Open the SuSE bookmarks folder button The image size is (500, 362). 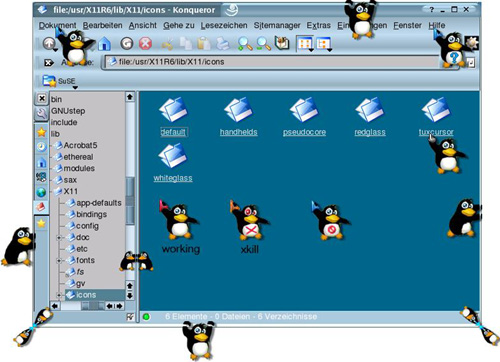click(x=59, y=81)
